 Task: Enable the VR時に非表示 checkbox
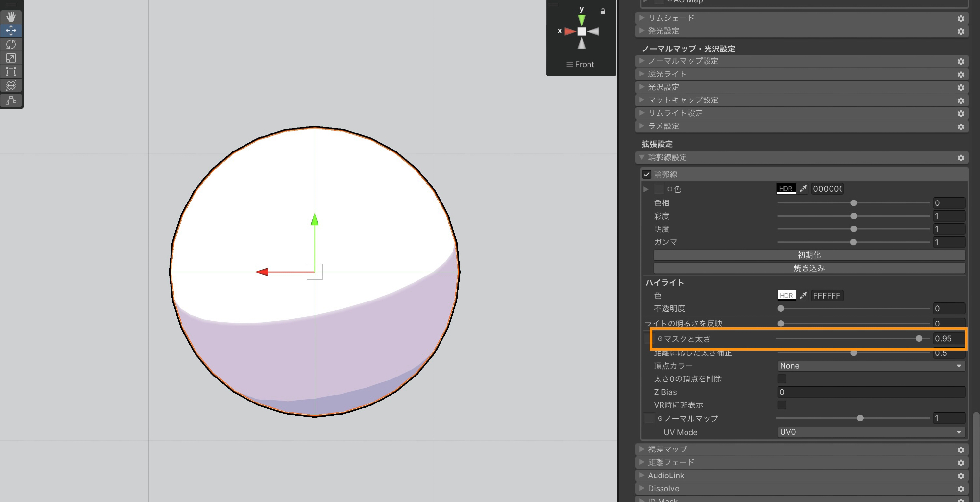pos(782,405)
